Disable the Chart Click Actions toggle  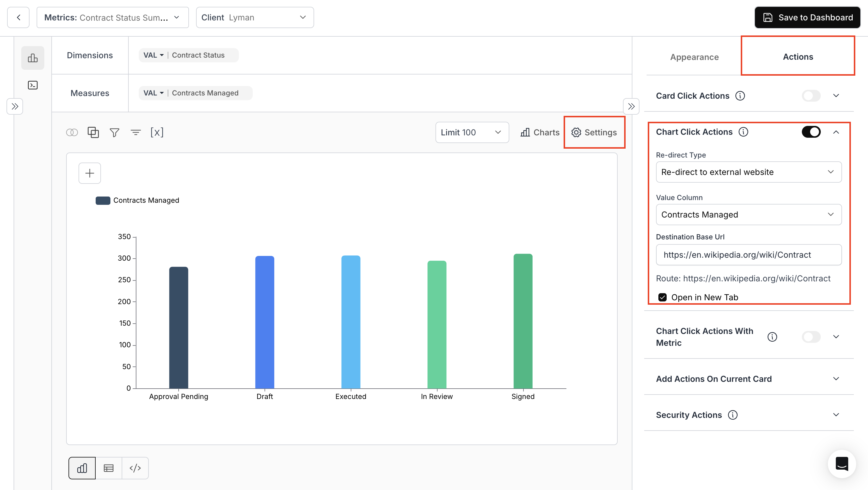click(811, 132)
